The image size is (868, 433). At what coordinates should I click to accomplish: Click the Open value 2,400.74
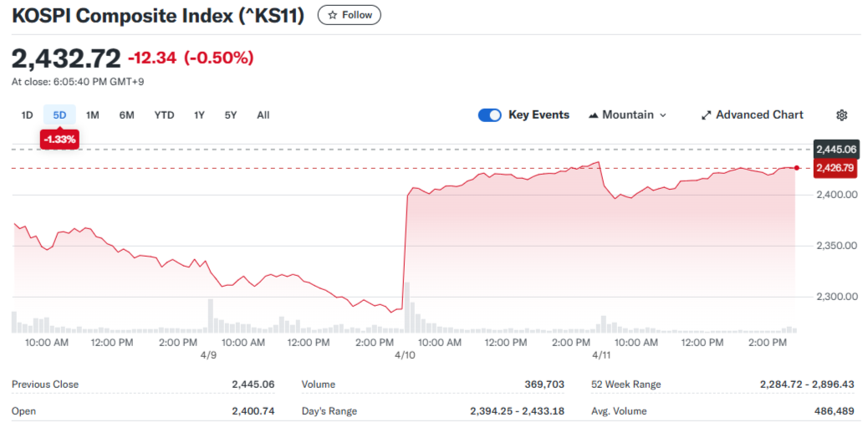pyautogui.click(x=253, y=411)
